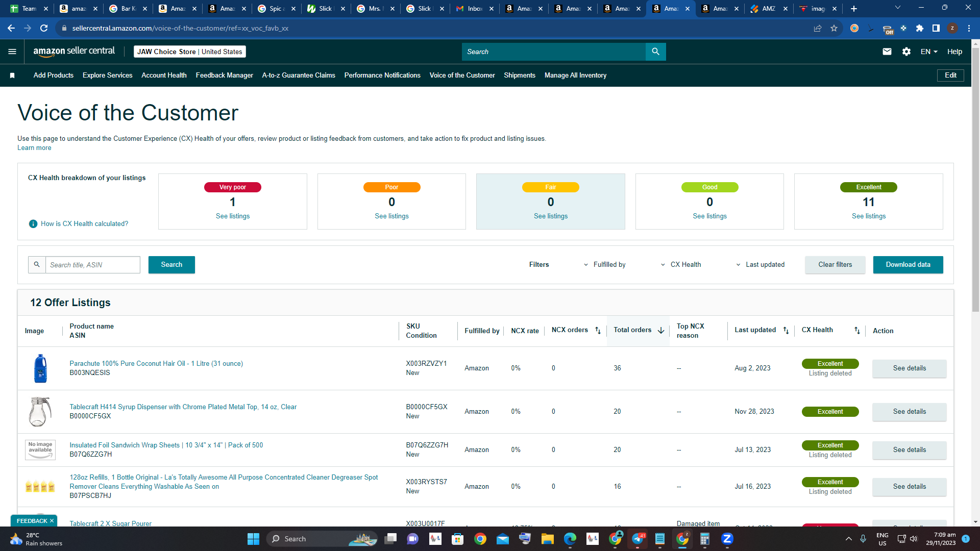Viewport: 980px width, 551px height.
Task: Reload the page with refresh icon
Action: [x=44, y=28]
